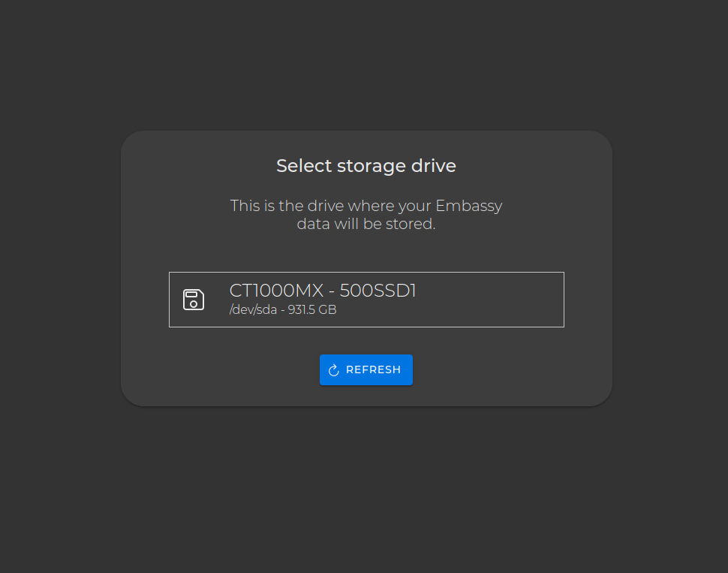
Task: Click the word "This" starting the description
Action: (x=245, y=206)
